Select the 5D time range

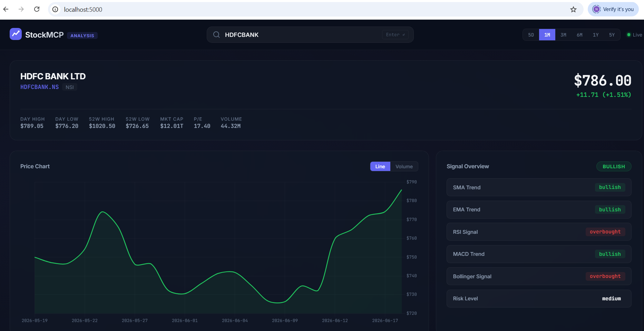(531, 35)
